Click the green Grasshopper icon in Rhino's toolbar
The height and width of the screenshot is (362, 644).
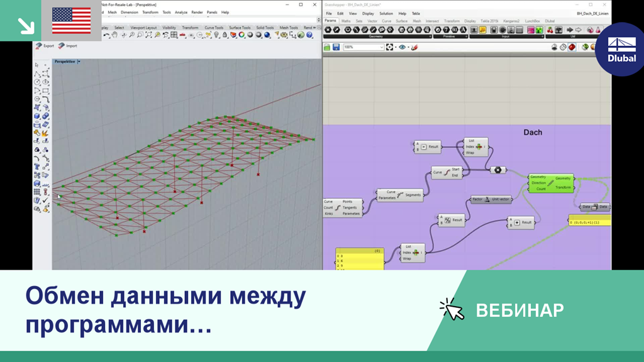[x=301, y=35]
